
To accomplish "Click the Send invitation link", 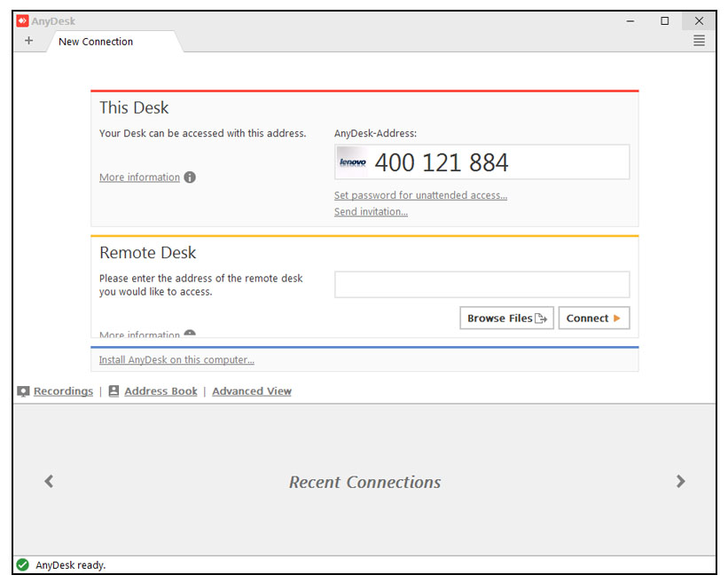I will point(371,212).
